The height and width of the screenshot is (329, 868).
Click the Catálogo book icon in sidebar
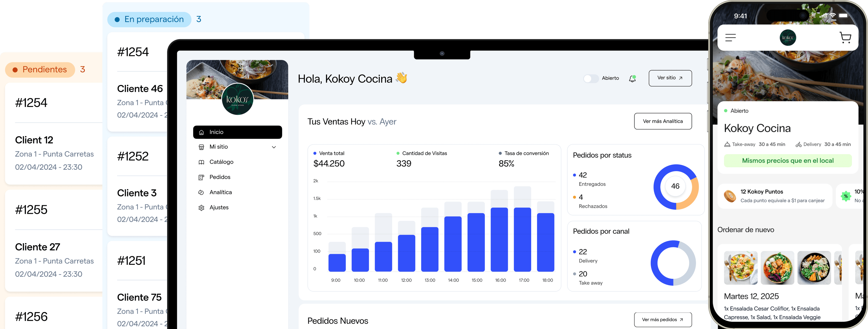pyautogui.click(x=201, y=162)
